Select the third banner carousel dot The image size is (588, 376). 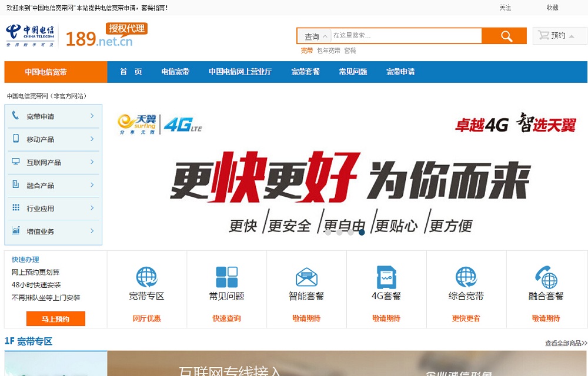click(350, 232)
